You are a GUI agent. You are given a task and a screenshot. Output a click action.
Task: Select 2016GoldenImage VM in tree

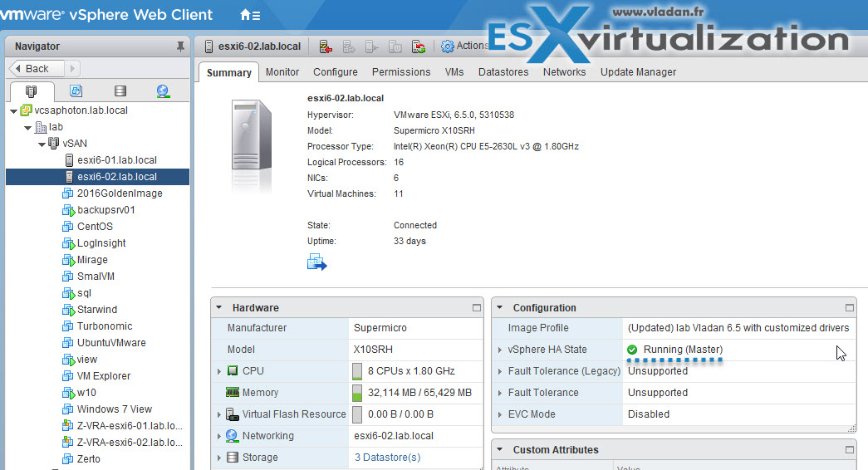coord(120,193)
